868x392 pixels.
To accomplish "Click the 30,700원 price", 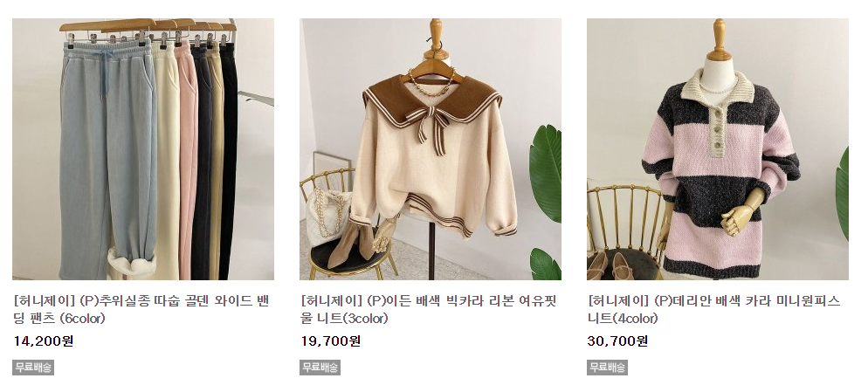I will pos(617,341).
